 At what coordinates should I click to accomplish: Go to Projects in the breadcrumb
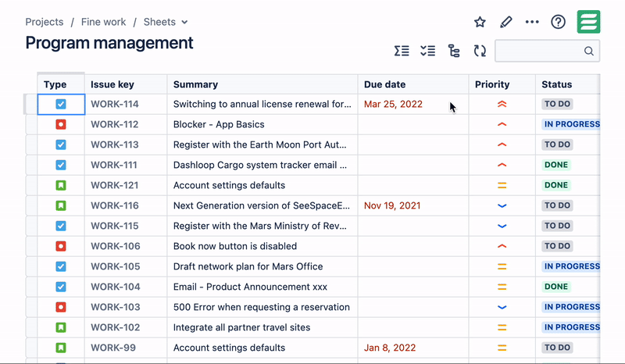pyautogui.click(x=45, y=22)
